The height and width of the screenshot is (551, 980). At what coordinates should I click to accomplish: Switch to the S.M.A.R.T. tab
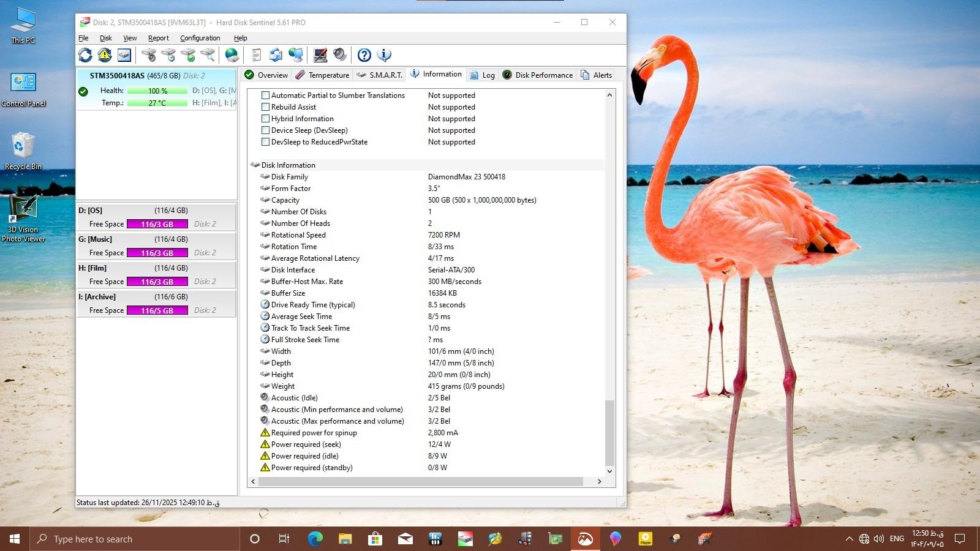click(x=380, y=75)
